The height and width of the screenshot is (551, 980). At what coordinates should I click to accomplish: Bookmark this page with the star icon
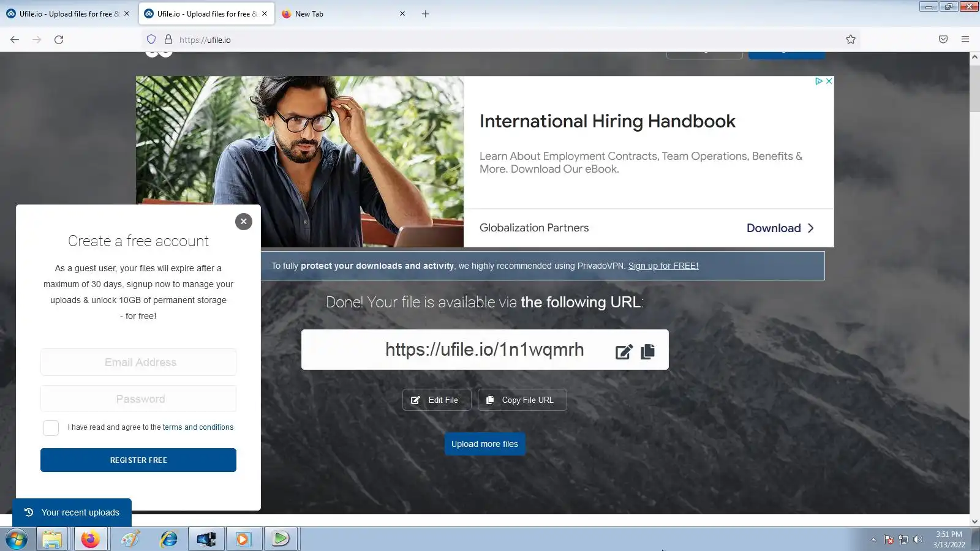(851, 40)
